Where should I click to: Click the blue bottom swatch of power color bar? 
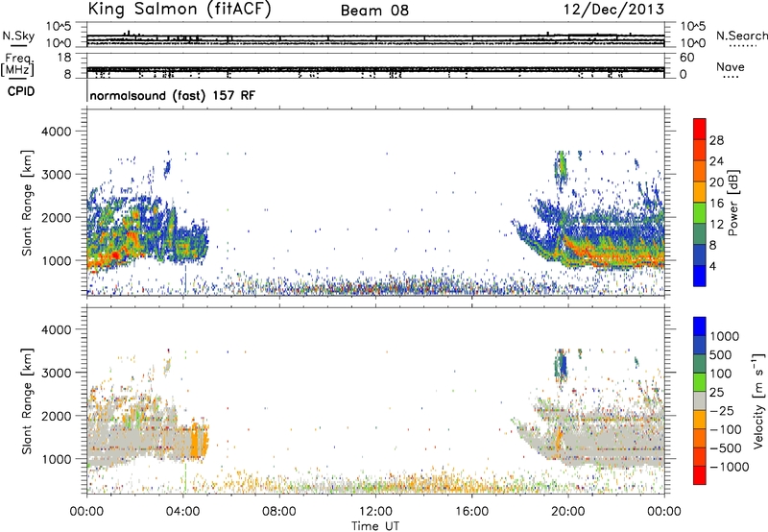click(x=700, y=276)
